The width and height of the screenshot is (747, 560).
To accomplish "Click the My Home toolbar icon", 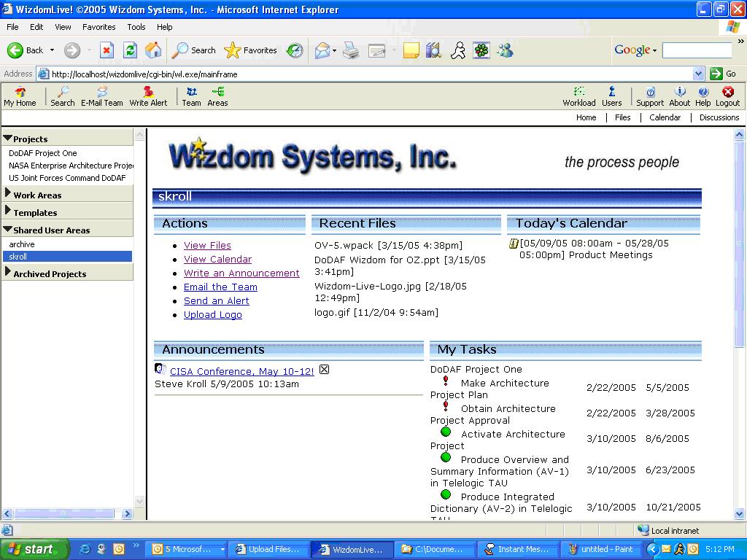I will (20, 96).
